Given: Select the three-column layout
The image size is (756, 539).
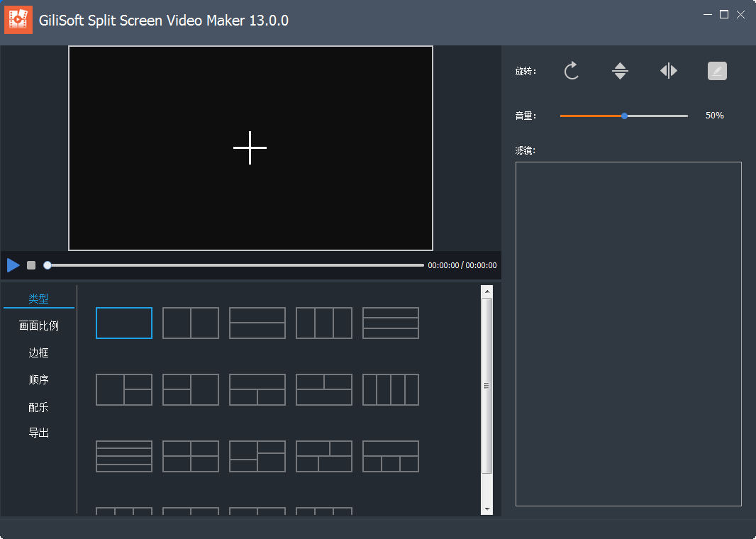Looking at the screenshot, I should pos(323,323).
